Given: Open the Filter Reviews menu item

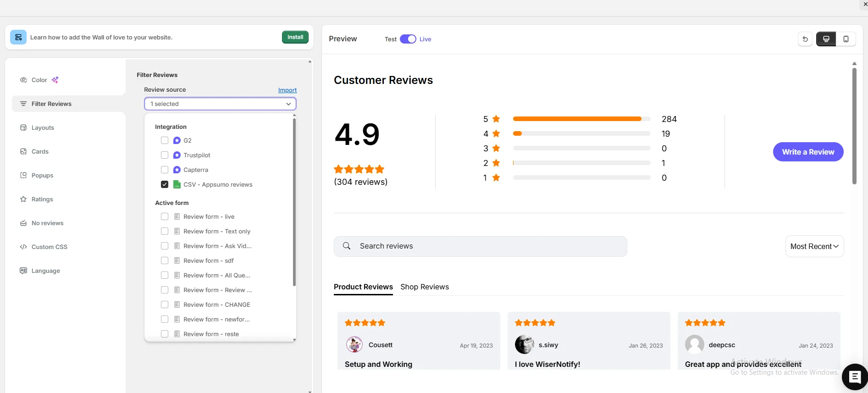Looking at the screenshot, I should point(69,104).
